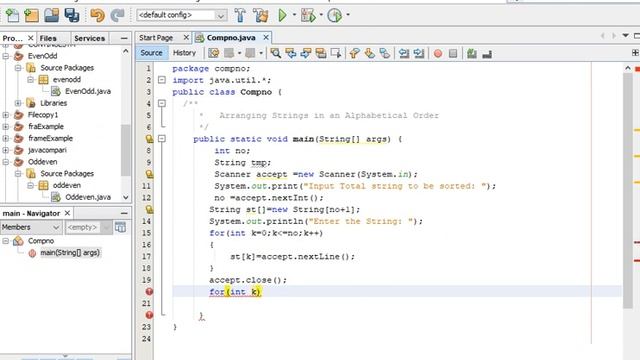The image size is (640, 360).
Task: Run the project with green play icon
Action: pos(282,16)
